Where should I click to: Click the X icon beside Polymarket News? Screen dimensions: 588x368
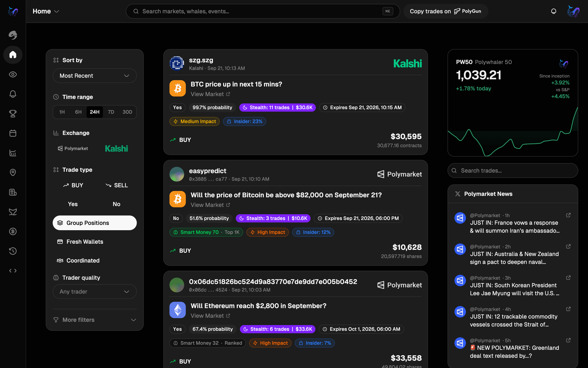pyautogui.click(x=458, y=194)
